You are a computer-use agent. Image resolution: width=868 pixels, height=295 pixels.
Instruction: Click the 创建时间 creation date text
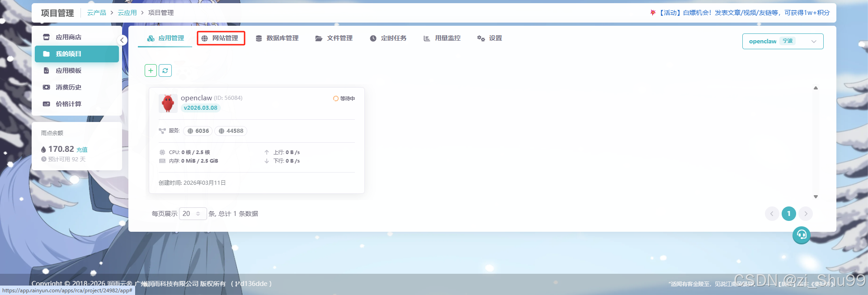(x=192, y=183)
